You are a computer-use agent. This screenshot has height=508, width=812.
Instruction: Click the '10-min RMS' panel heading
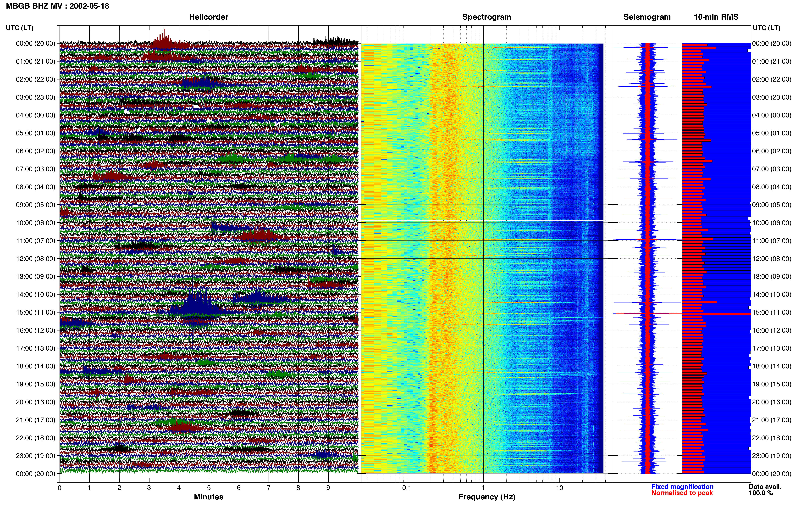pos(716,17)
